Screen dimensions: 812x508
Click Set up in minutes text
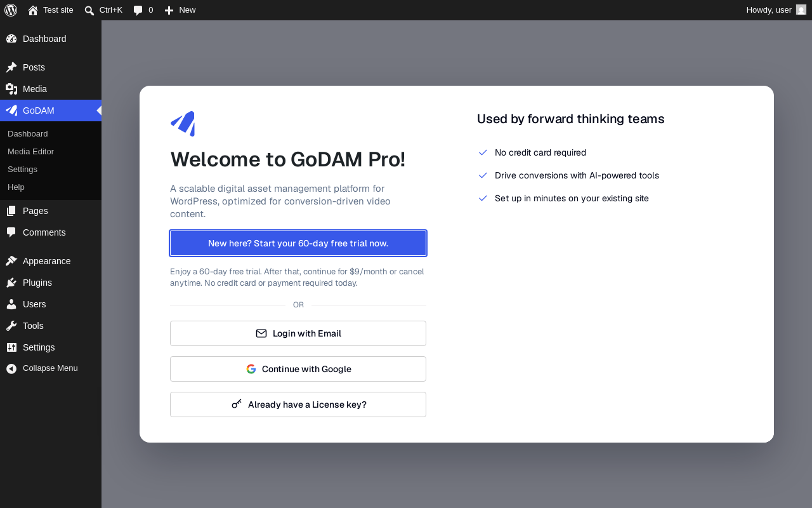(572, 198)
